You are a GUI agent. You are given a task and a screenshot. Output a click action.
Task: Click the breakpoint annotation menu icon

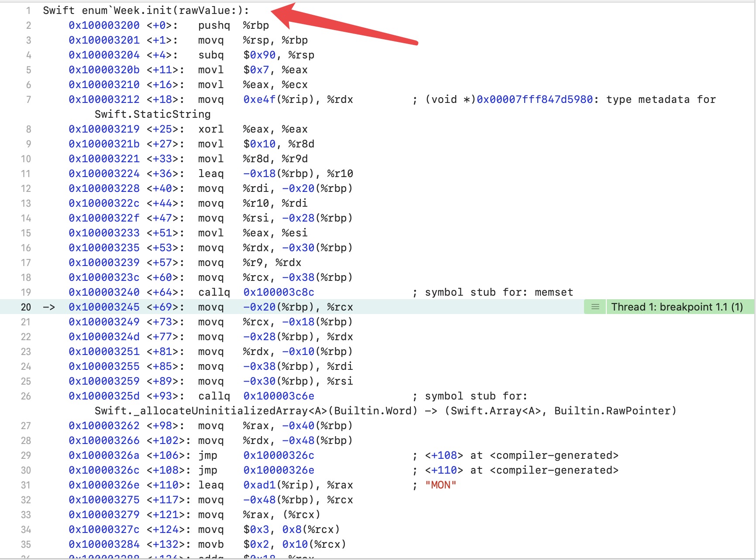click(x=595, y=307)
